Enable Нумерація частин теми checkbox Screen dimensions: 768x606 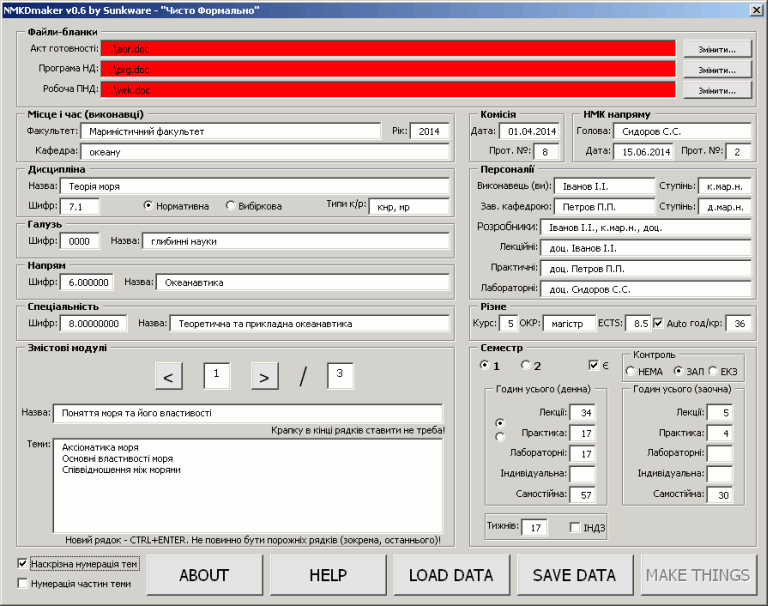point(22,583)
